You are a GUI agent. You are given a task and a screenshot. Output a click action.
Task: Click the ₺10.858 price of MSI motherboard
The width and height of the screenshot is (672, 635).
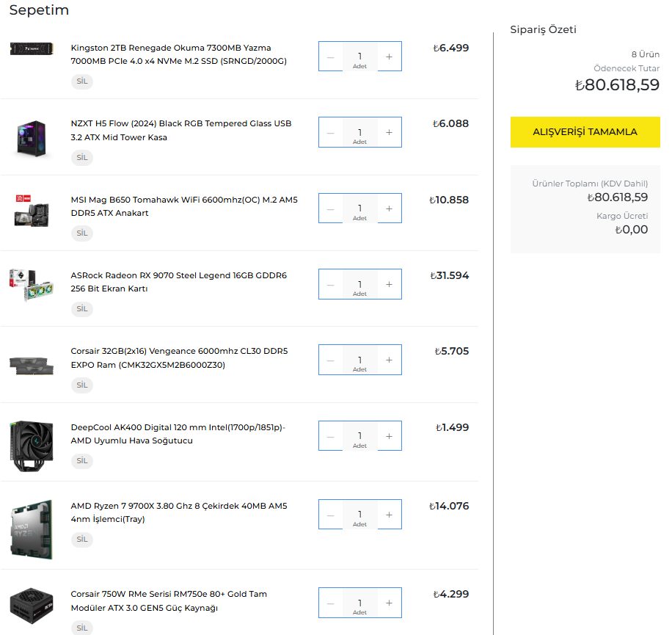coord(449,200)
